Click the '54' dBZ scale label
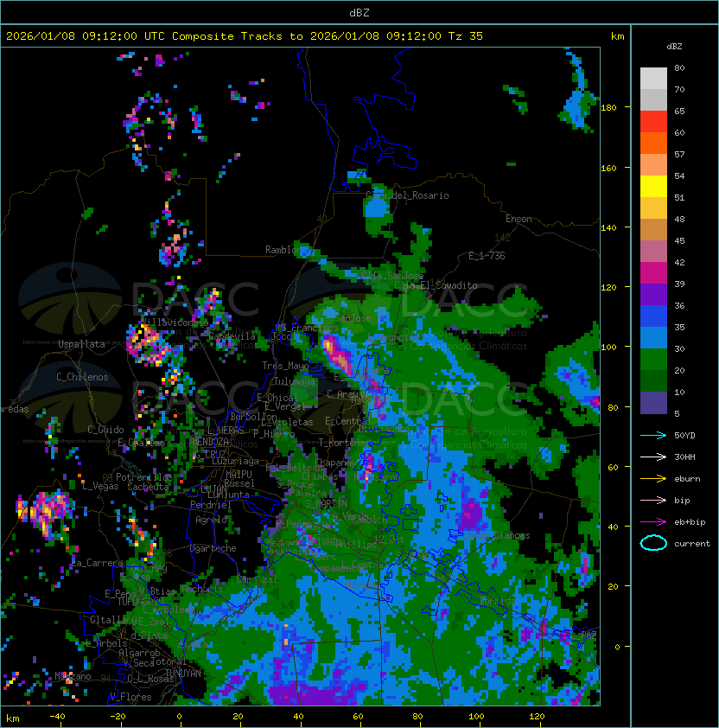719x728 pixels. pos(679,176)
